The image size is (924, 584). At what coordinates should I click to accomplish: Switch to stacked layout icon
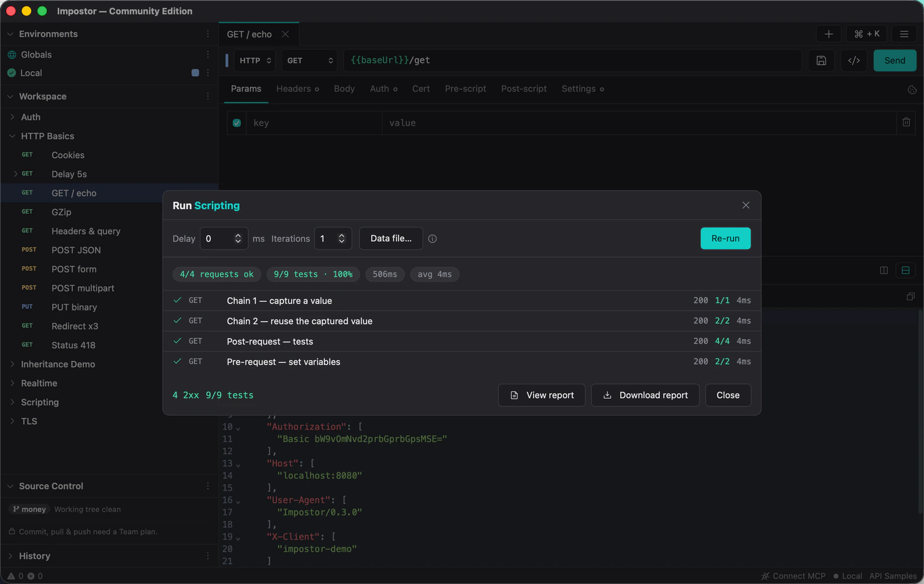[906, 270]
